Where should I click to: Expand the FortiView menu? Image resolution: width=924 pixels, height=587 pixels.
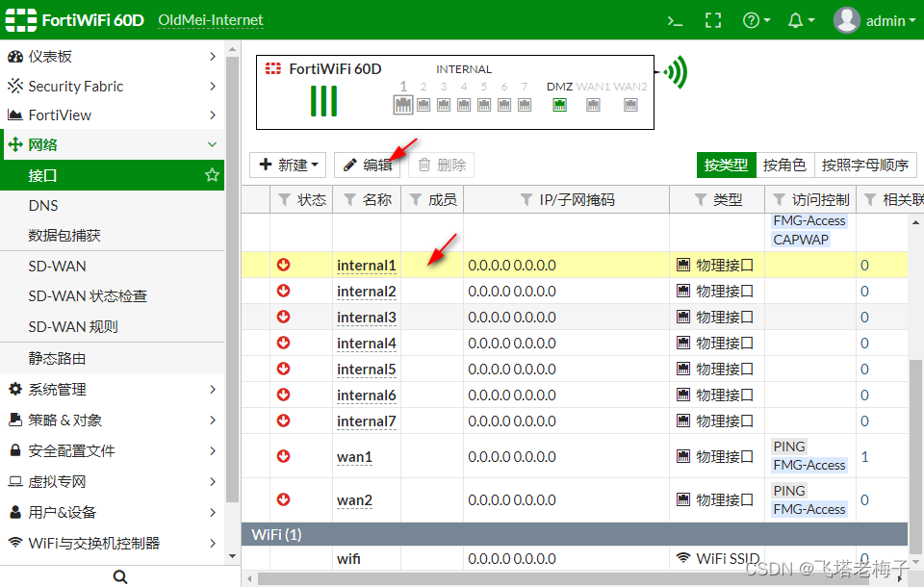point(112,115)
